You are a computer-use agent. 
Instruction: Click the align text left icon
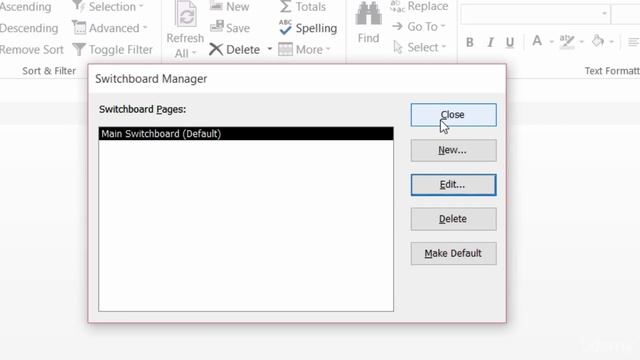coord(633,42)
